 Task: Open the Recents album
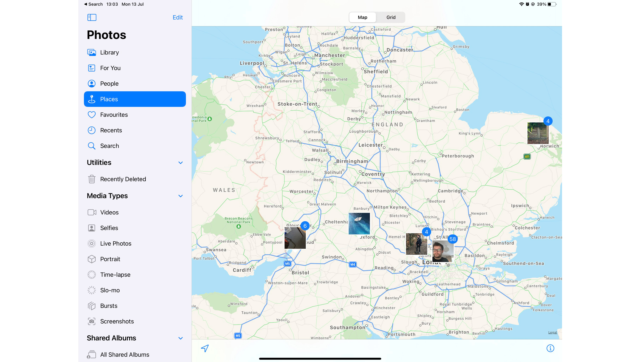pos(135,130)
